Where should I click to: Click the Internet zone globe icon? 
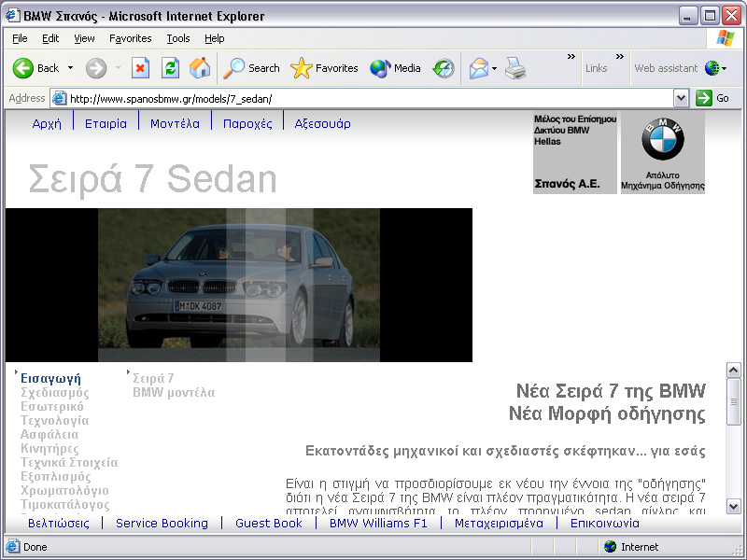pyautogui.click(x=610, y=547)
